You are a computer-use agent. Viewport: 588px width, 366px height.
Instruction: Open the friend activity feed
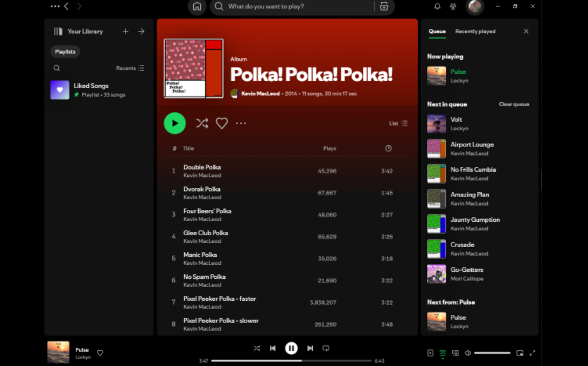tap(453, 6)
